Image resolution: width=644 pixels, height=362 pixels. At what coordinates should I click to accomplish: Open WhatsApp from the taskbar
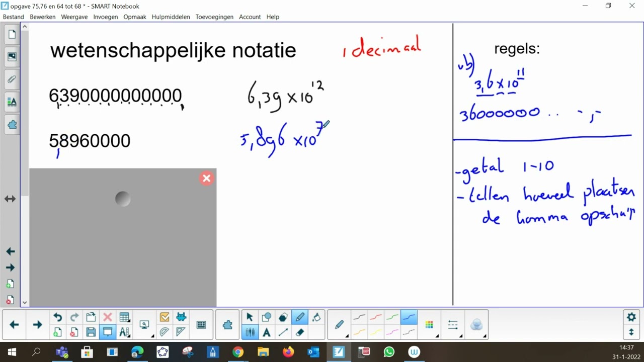[389, 352]
